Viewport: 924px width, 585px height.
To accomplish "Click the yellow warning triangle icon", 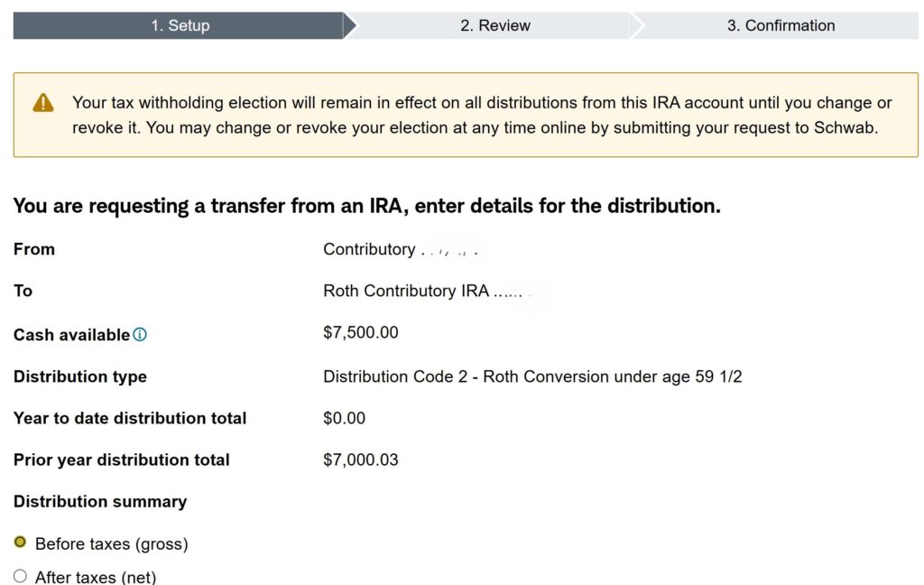I will pyautogui.click(x=43, y=103).
